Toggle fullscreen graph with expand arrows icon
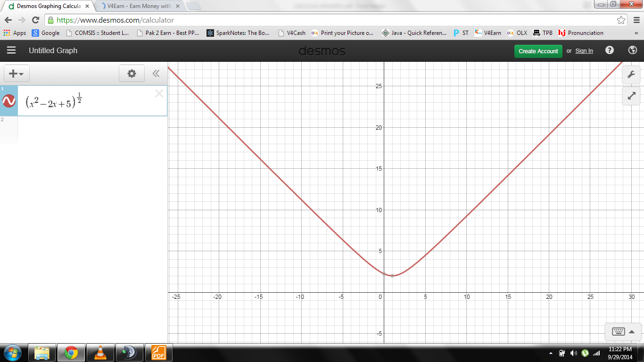The image size is (644, 362). (631, 96)
